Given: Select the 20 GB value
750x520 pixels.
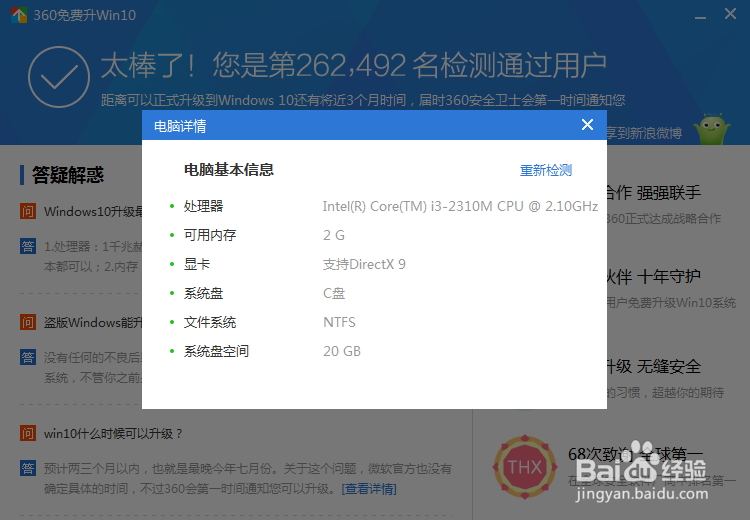Looking at the screenshot, I should 342,352.
